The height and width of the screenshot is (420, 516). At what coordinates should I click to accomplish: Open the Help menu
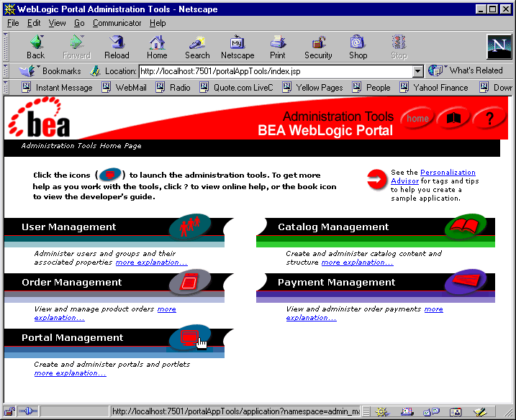pos(158,23)
